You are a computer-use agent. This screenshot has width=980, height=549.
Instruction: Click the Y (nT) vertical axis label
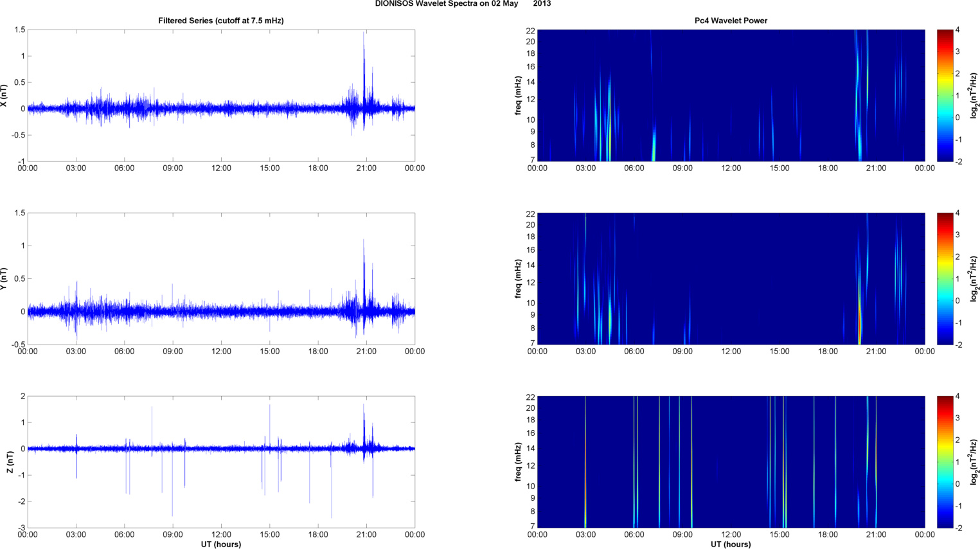click(4, 279)
